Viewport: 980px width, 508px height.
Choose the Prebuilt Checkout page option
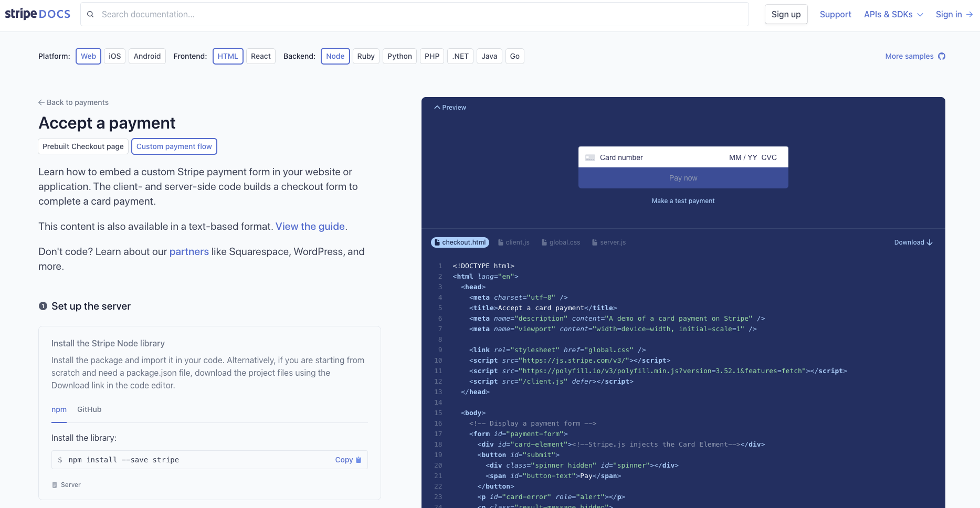83,146
